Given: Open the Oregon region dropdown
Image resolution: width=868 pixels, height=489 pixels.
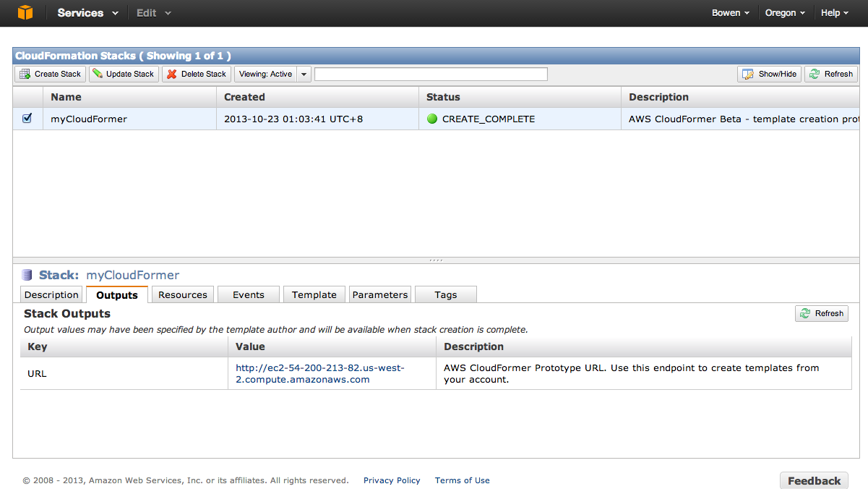Looking at the screenshot, I should [x=785, y=13].
